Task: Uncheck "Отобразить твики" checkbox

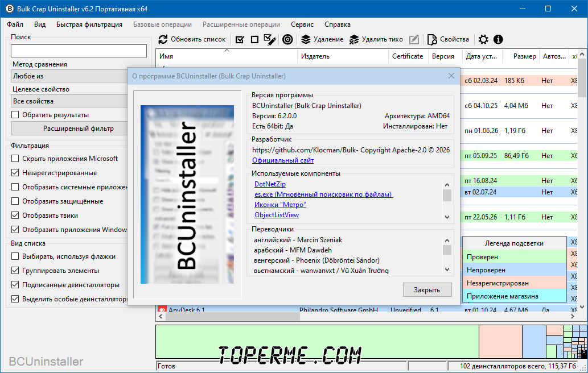Action: coord(15,215)
